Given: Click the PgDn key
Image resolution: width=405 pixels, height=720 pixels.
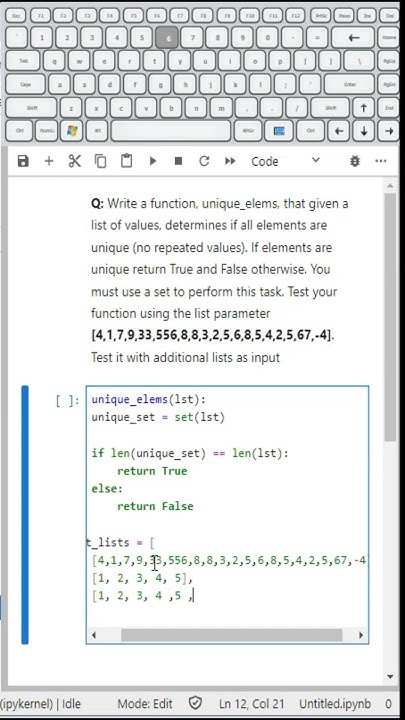Looking at the screenshot, I should point(388,84).
